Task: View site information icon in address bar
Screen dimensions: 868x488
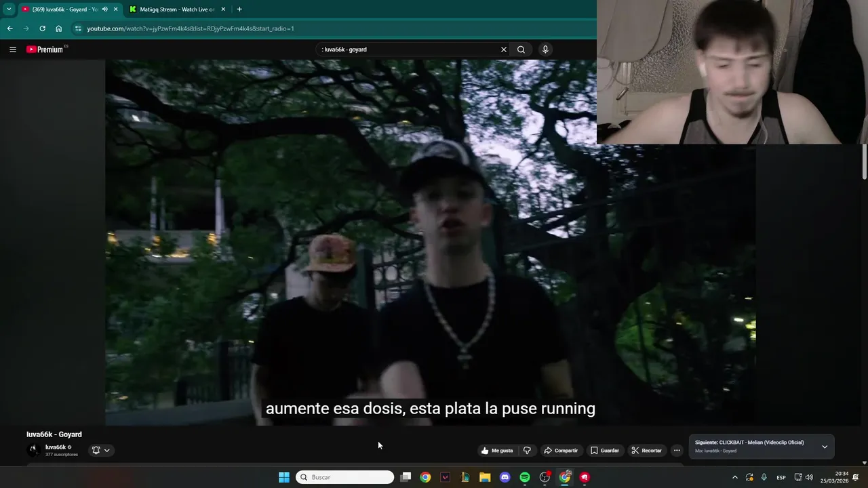Action: pos(78,28)
